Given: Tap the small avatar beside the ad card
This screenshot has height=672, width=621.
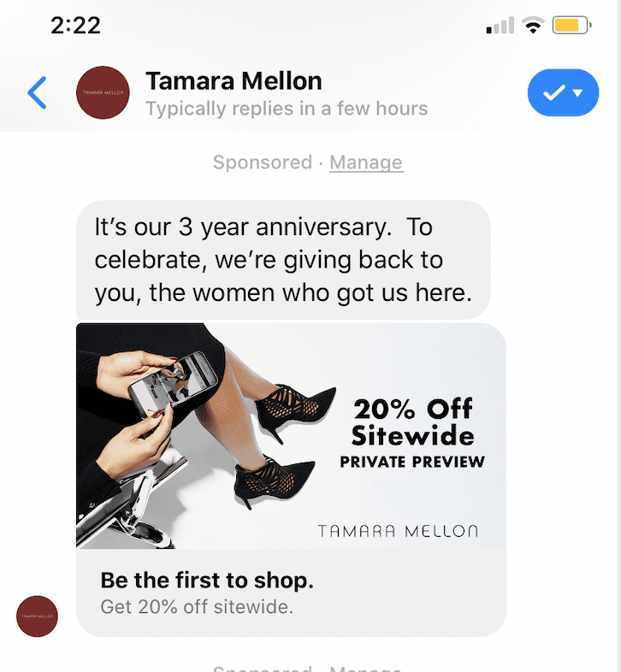Looking at the screenshot, I should [38, 616].
